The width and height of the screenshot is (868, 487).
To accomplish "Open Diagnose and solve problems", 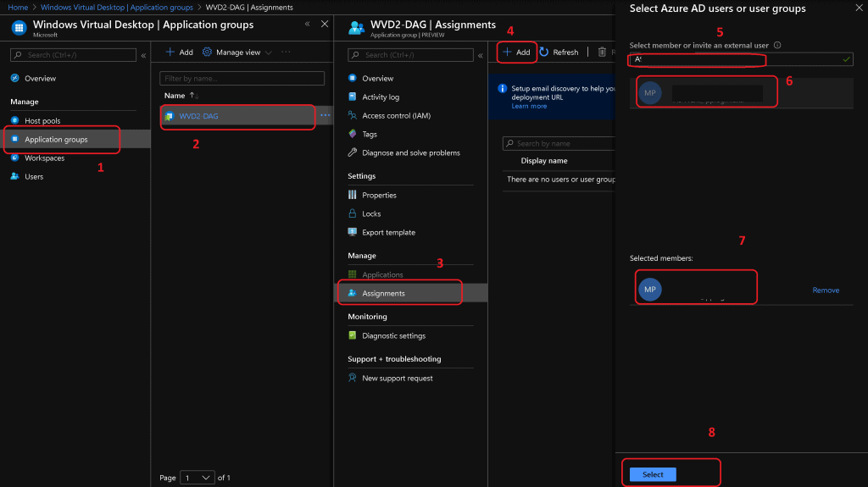I will [411, 153].
